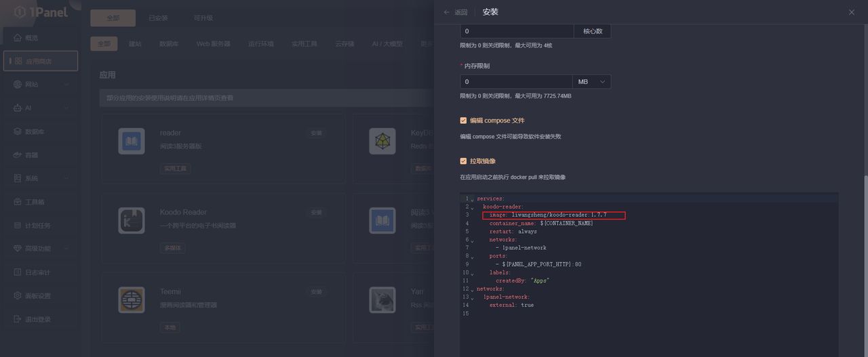Click the 本地 tag on Teemii card
The width and height of the screenshot is (868, 357).
point(170,327)
